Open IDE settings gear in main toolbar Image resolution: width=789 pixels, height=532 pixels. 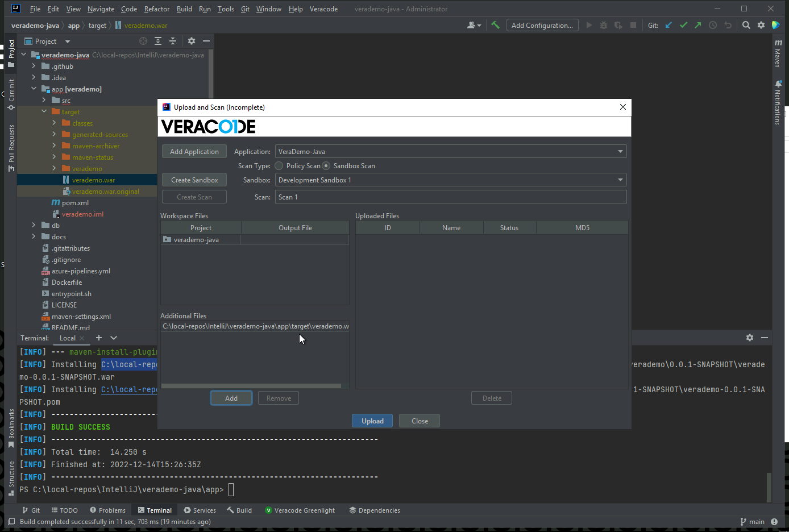pos(761,25)
